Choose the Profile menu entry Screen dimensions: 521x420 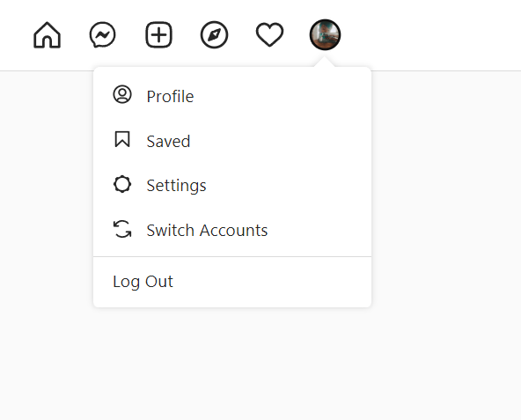232,97
